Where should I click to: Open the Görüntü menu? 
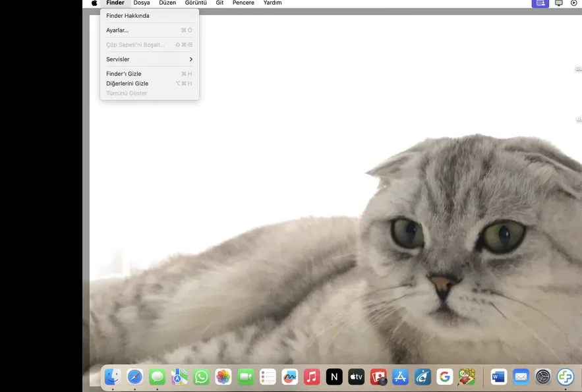(x=196, y=3)
